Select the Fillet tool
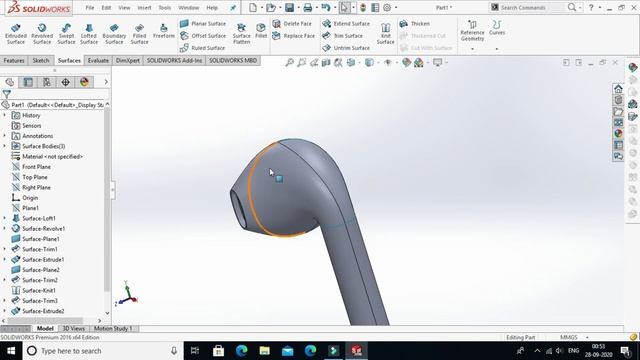The image size is (640, 360). [x=261, y=31]
